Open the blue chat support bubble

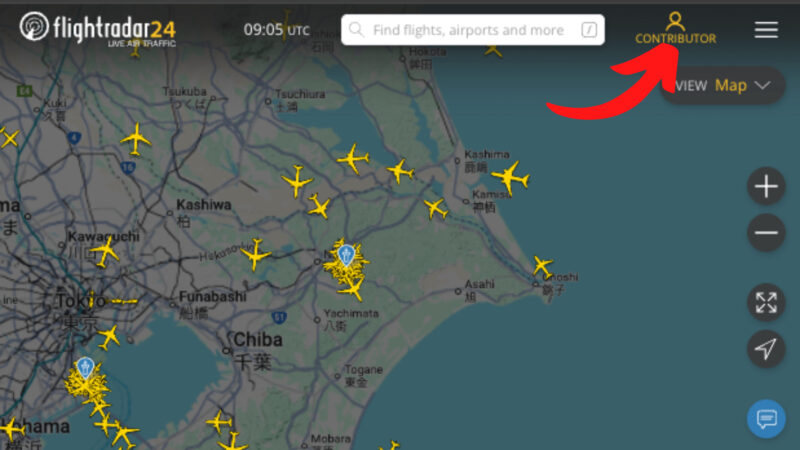(x=766, y=419)
